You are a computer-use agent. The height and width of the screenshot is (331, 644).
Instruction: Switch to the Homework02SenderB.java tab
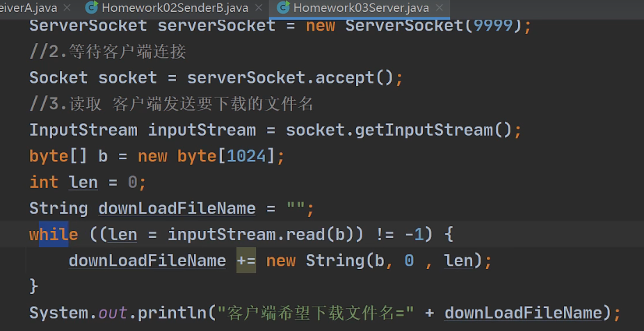[174, 8]
